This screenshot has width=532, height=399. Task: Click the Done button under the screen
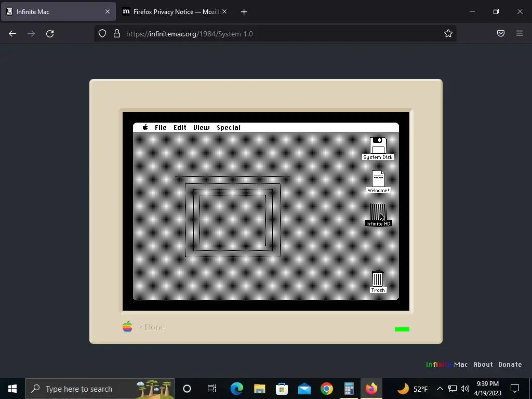(x=152, y=327)
